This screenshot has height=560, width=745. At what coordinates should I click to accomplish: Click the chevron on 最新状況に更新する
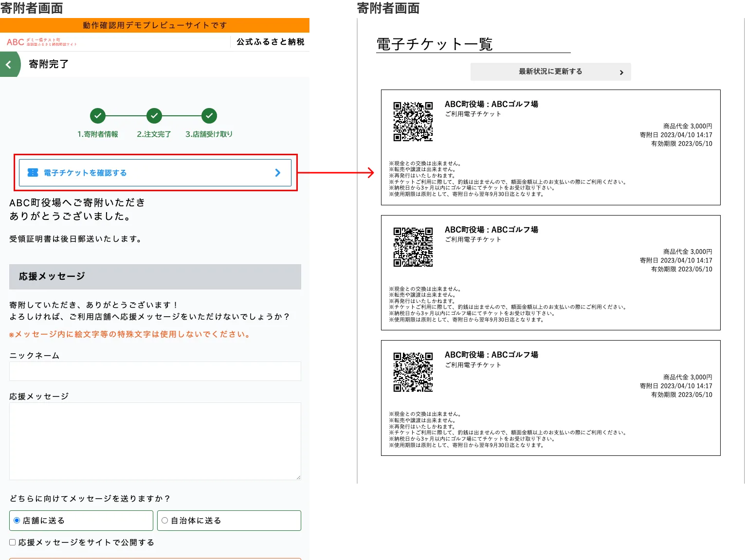(x=621, y=72)
